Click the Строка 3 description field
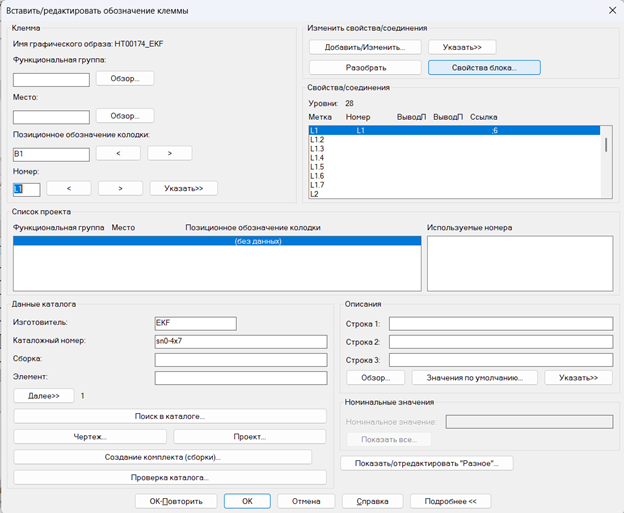The width and height of the screenshot is (624, 513). pyautogui.click(x=501, y=360)
